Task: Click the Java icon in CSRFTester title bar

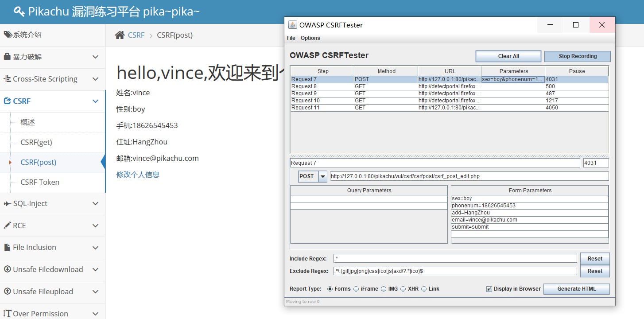Action: coord(292,25)
